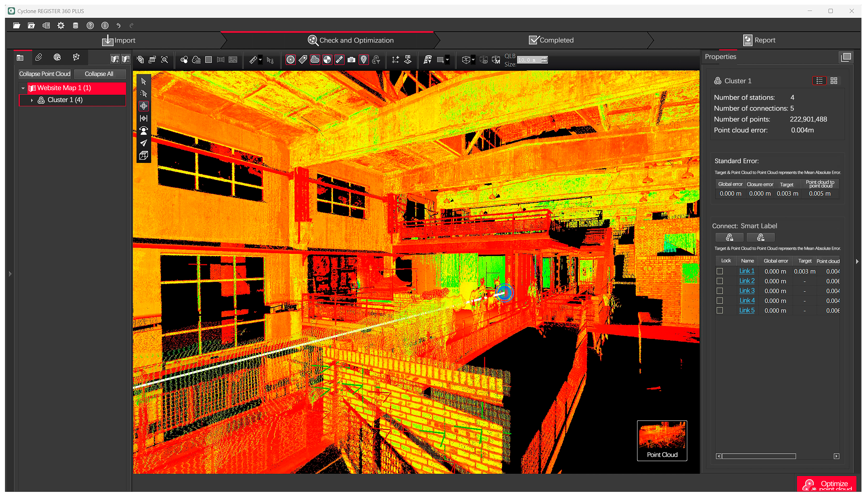Check the Lock box for Link 5
The image size is (868, 501).
click(x=719, y=310)
